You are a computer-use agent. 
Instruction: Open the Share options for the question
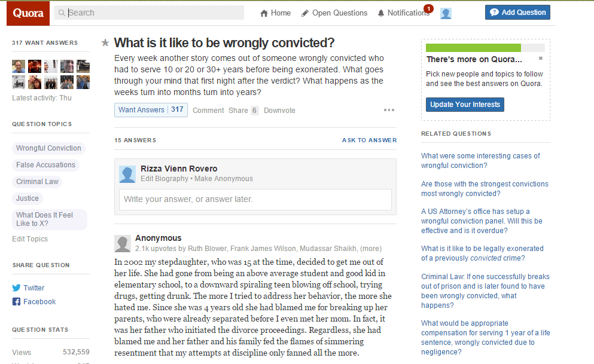point(238,111)
